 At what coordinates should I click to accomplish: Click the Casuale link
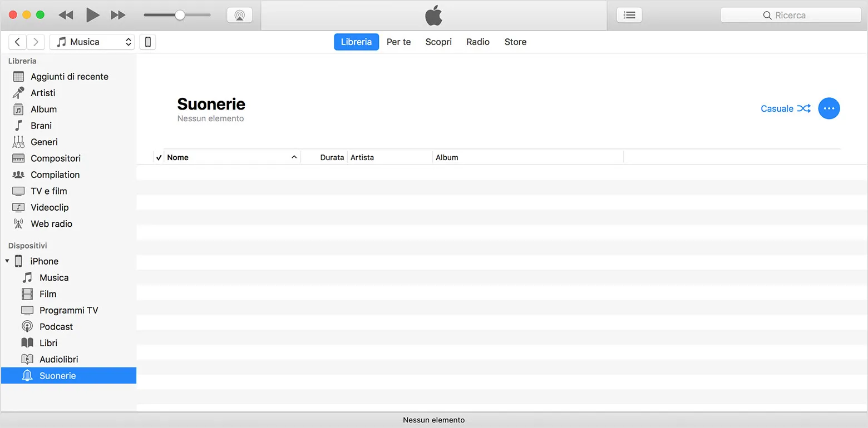point(777,108)
